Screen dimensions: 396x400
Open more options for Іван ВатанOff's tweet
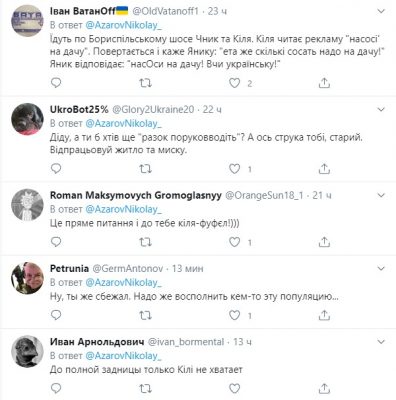pos(381,11)
